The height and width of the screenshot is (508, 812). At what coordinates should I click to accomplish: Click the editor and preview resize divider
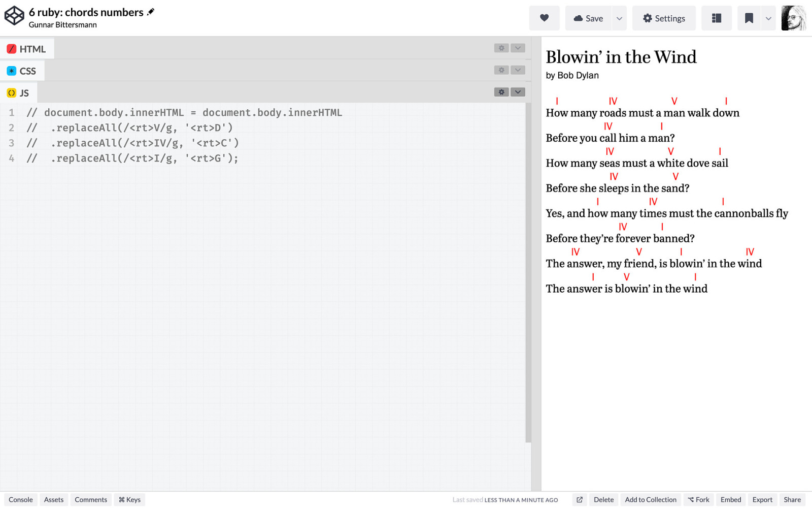coord(536,264)
